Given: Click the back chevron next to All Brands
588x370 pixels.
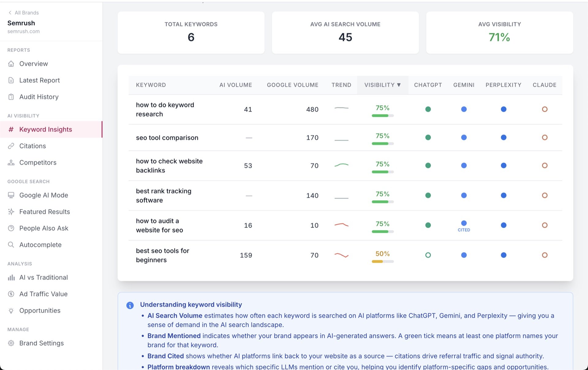Looking at the screenshot, I should click(x=10, y=13).
